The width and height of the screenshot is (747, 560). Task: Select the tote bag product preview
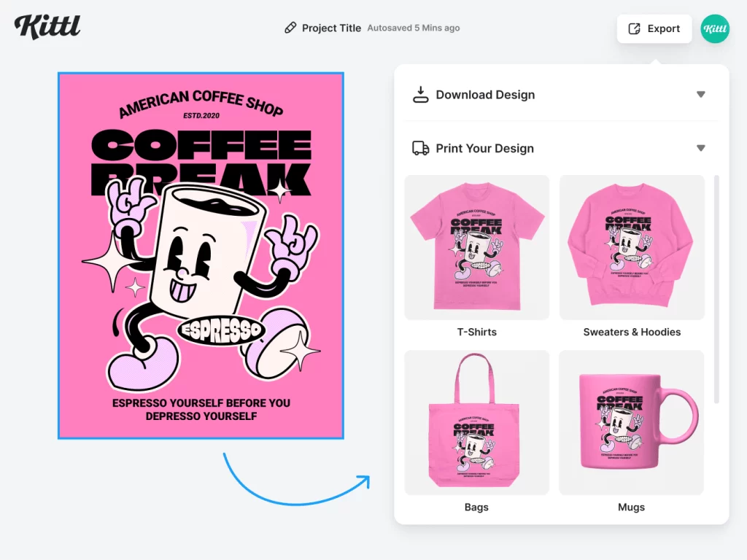point(477,423)
